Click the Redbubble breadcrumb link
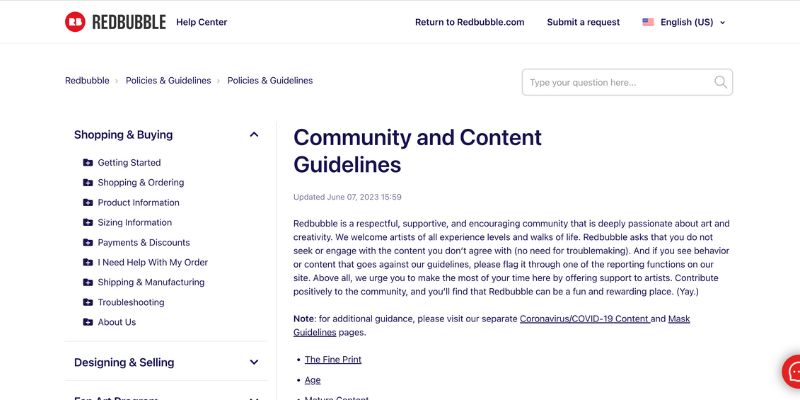 [x=87, y=81]
